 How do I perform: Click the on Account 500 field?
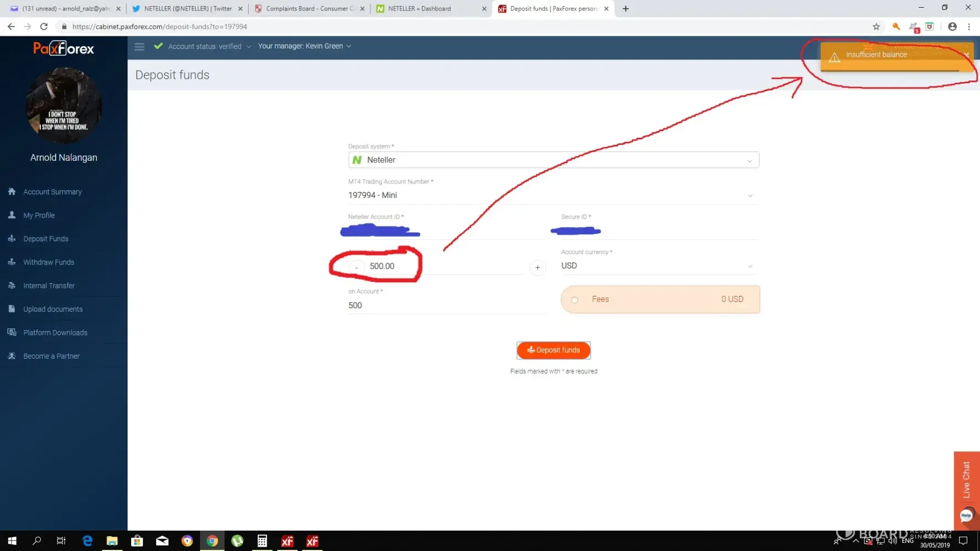[x=446, y=305]
